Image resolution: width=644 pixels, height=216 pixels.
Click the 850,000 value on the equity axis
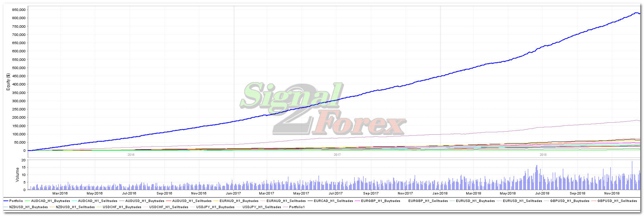pos(18,10)
